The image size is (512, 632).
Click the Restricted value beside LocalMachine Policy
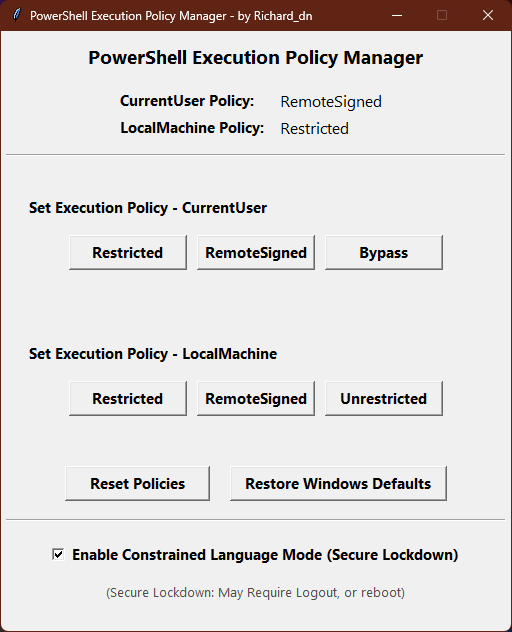coord(314,129)
